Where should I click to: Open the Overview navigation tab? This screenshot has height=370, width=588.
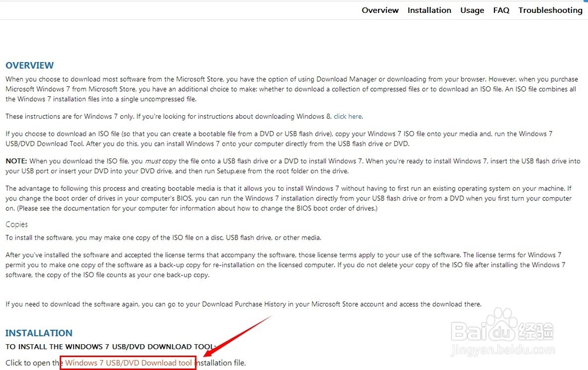380,10
